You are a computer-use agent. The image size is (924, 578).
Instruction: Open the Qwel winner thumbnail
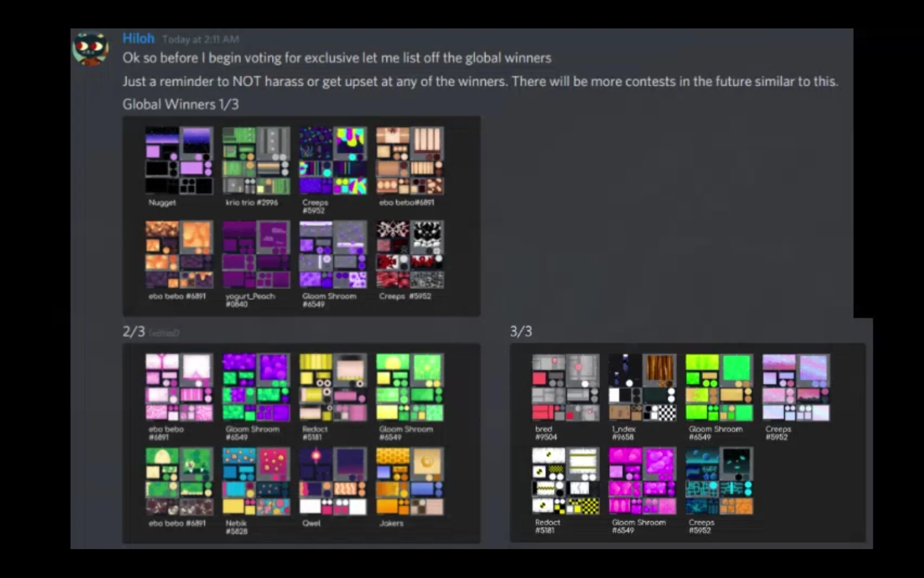(333, 482)
